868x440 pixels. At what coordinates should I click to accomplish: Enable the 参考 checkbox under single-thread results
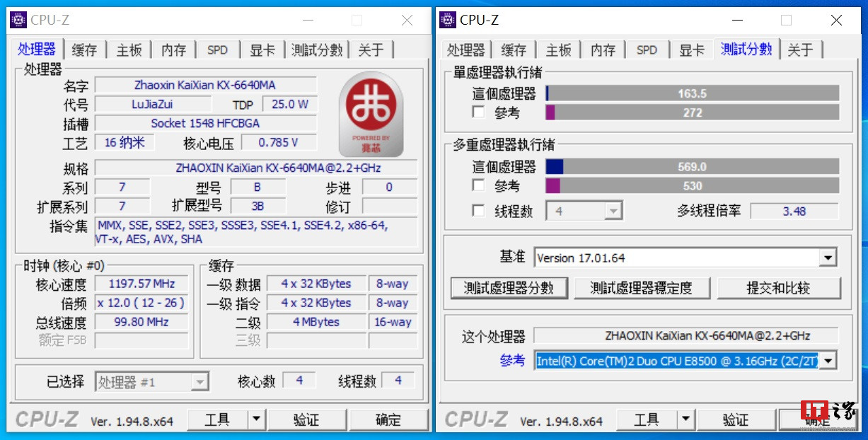click(478, 112)
